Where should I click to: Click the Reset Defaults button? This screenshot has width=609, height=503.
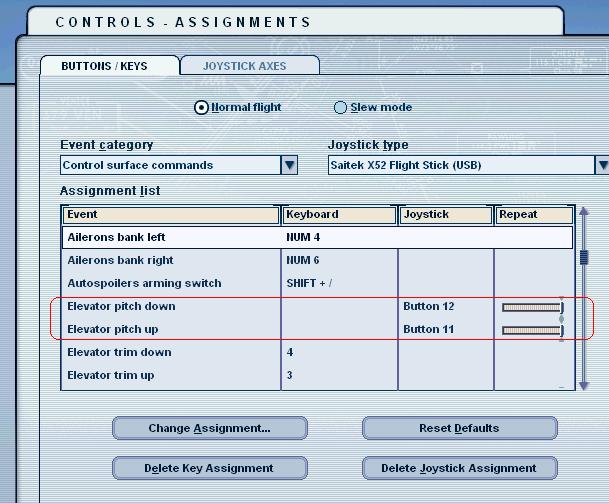tap(459, 428)
